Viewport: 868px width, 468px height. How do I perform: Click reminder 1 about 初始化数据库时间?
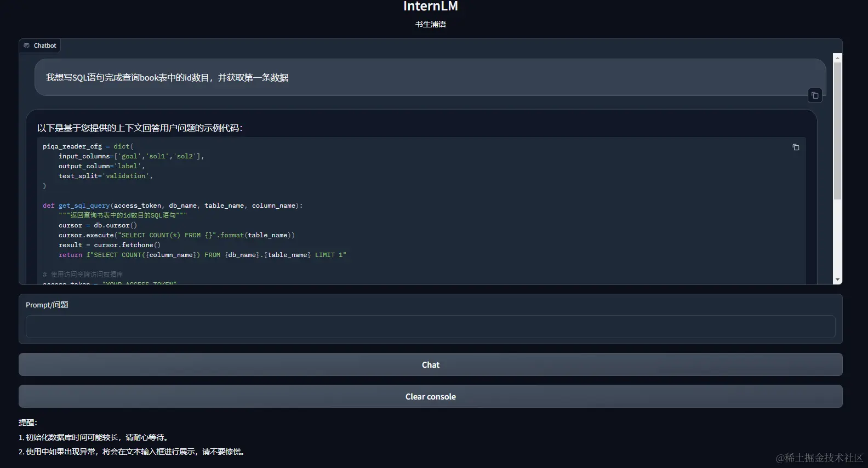pyautogui.click(x=94, y=437)
